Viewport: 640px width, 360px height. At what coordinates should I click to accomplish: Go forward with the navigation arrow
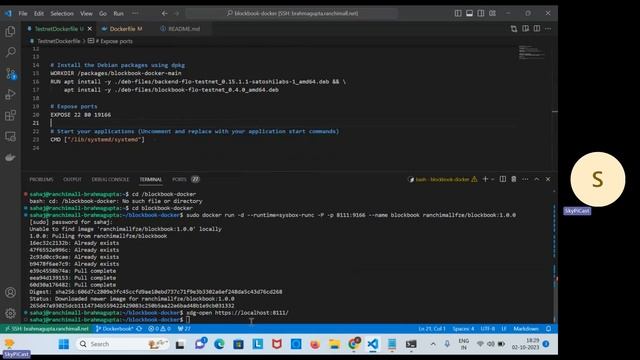click(176, 13)
